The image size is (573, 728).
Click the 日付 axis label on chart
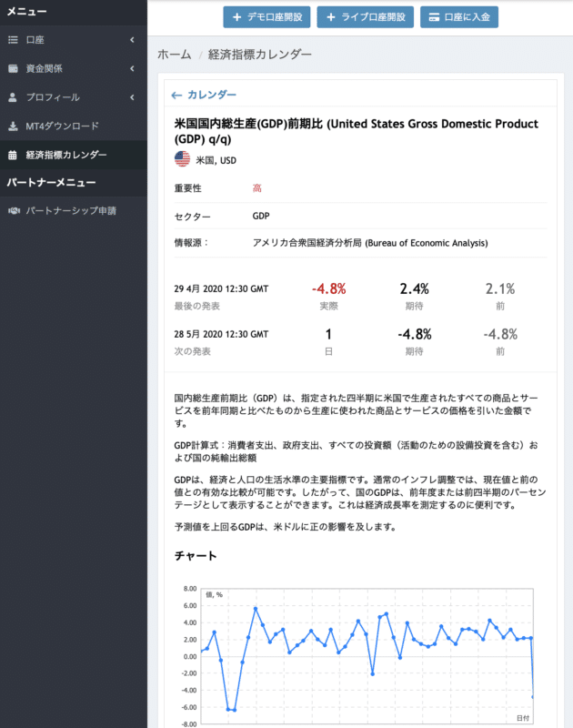click(523, 718)
